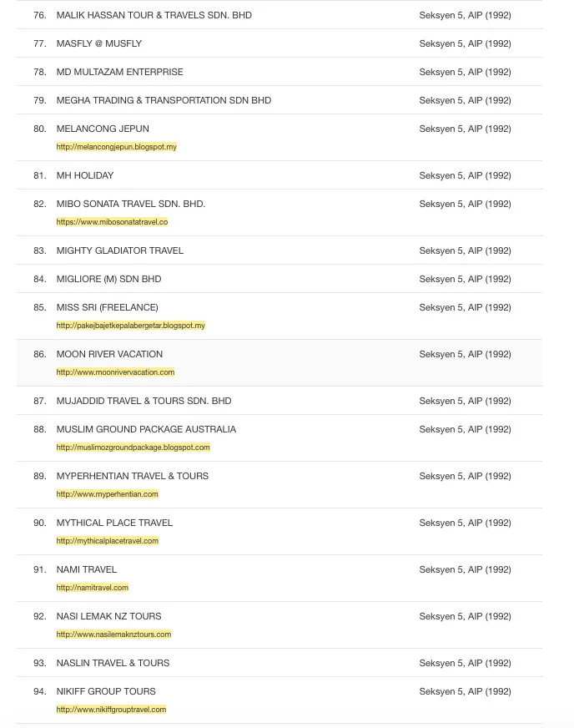The image size is (574, 728).
Task: Visit the nasilemaknztours.com link
Action: [x=113, y=634]
